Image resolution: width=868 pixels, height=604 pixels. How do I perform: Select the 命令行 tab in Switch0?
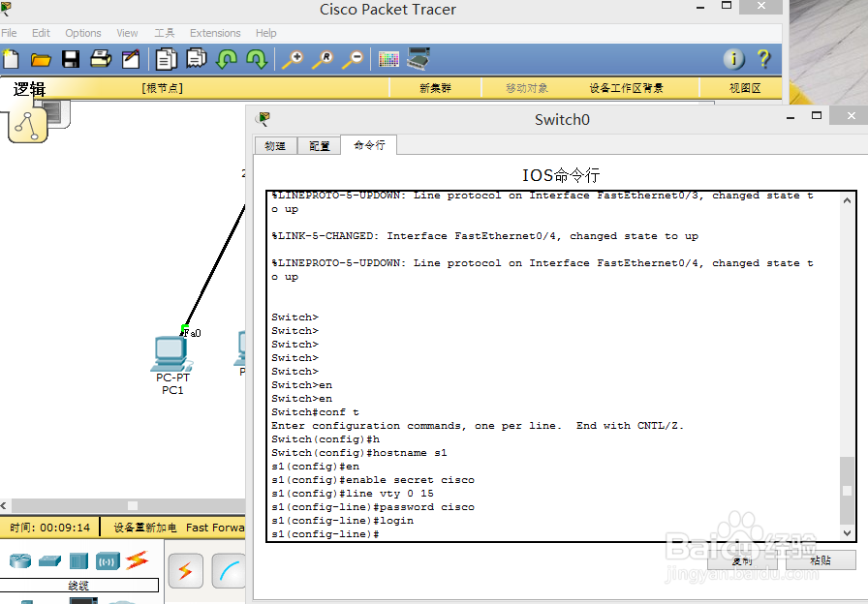pyautogui.click(x=369, y=145)
